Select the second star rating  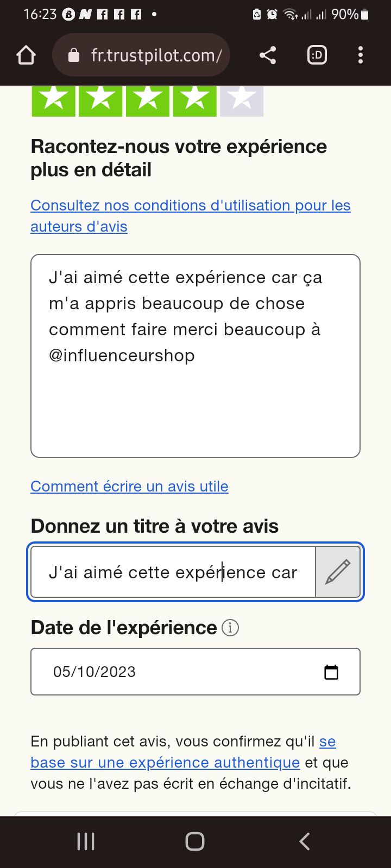pyautogui.click(x=100, y=100)
